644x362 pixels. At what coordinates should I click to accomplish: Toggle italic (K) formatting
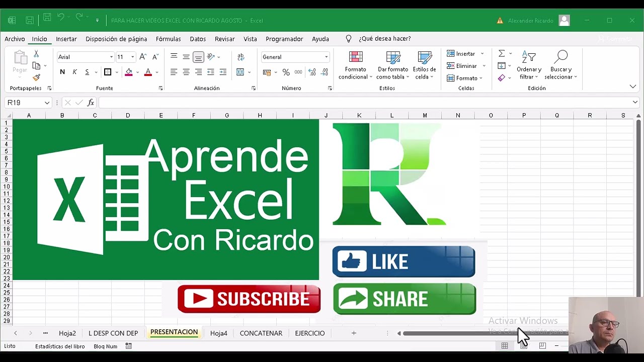click(x=74, y=72)
